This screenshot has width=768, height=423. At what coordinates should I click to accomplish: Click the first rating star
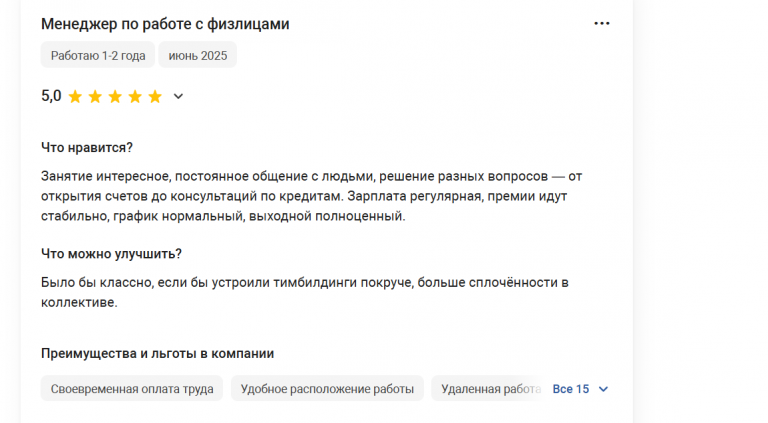(75, 96)
